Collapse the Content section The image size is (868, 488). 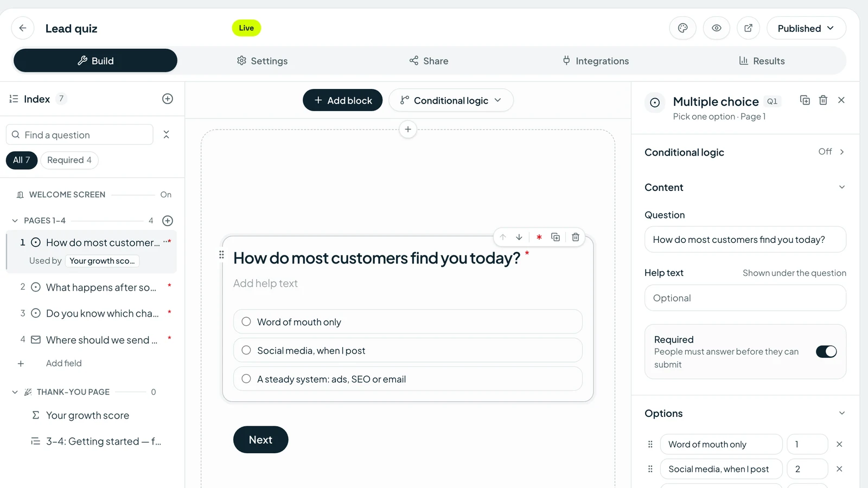pos(842,187)
